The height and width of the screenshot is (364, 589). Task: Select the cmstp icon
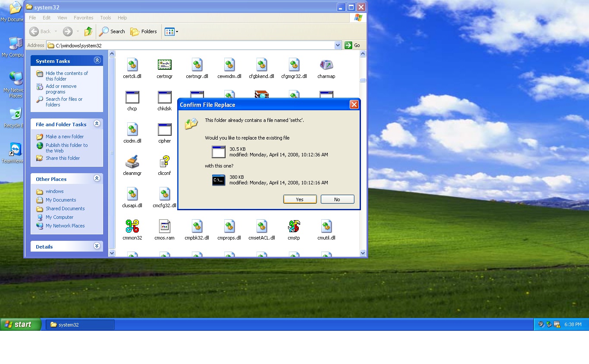(x=294, y=227)
